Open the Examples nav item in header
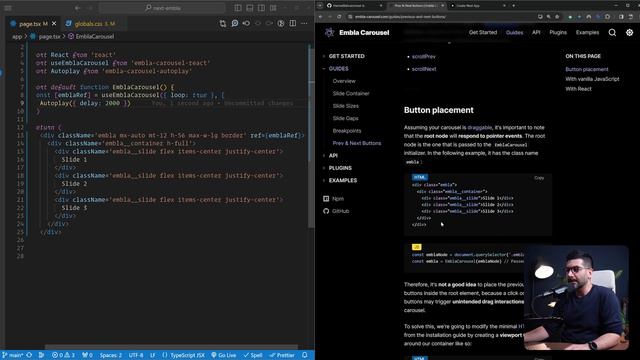This screenshot has height=360, width=640. pyautogui.click(x=587, y=33)
